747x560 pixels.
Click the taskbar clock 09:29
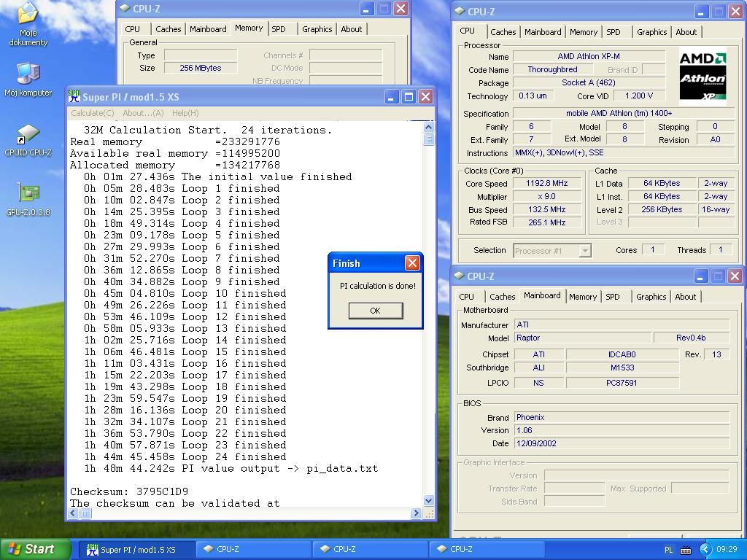pyautogui.click(x=727, y=550)
